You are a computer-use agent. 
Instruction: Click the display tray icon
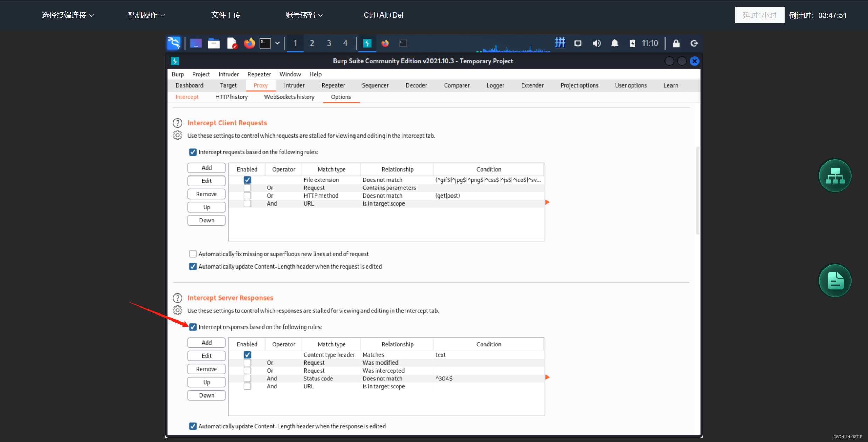pyautogui.click(x=578, y=43)
